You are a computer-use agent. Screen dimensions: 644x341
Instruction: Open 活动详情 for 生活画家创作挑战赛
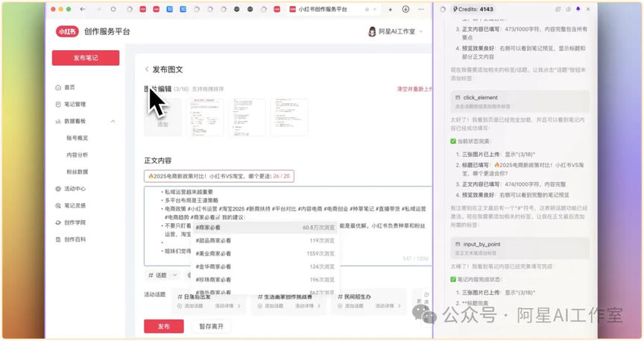[308, 306]
